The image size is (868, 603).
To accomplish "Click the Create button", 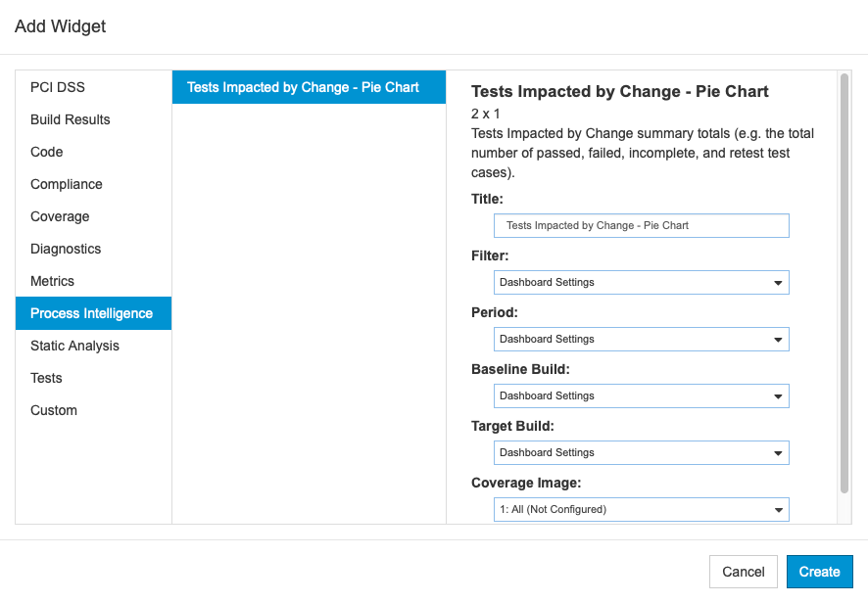I will tap(819, 572).
